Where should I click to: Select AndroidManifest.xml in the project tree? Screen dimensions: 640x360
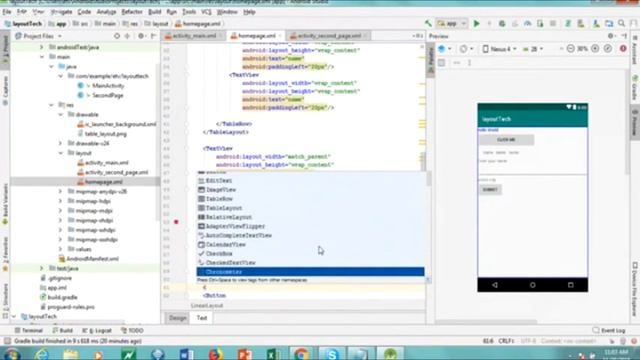tap(92, 259)
